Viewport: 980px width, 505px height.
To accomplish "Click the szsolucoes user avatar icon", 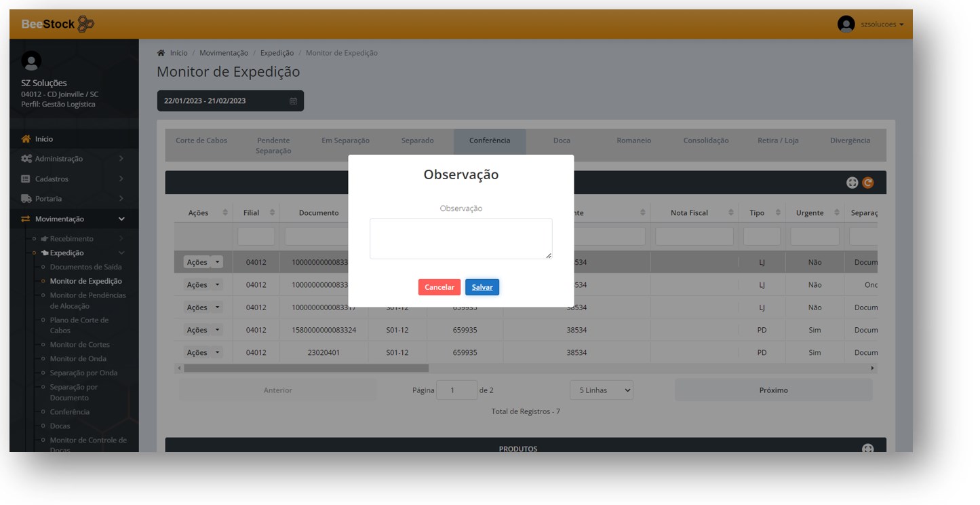I will click(x=846, y=24).
